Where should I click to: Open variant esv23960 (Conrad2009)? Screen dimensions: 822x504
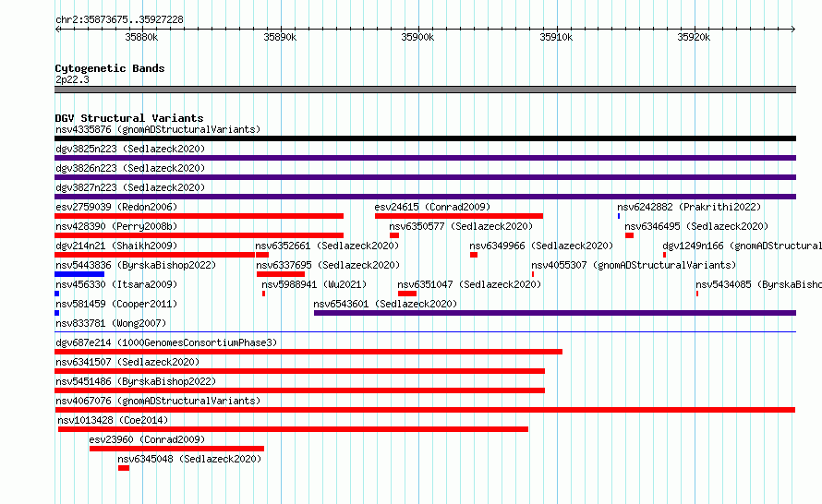tap(147, 439)
